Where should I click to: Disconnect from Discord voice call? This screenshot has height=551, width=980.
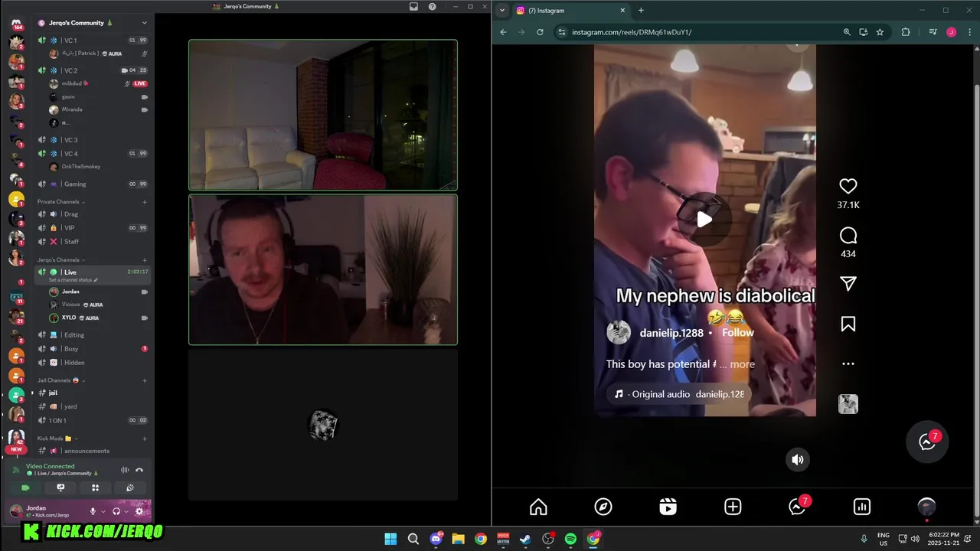click(x=139, y=470)
